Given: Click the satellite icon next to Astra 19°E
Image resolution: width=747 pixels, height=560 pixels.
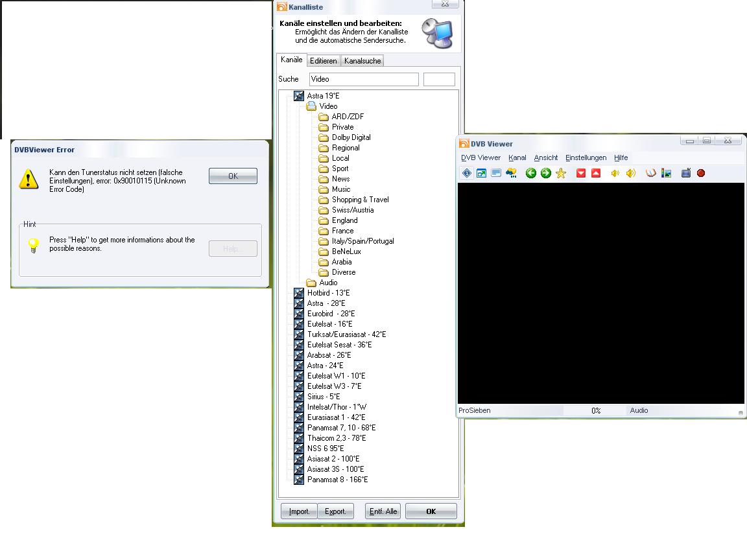Looking at the screenshot, I should 299,96.
